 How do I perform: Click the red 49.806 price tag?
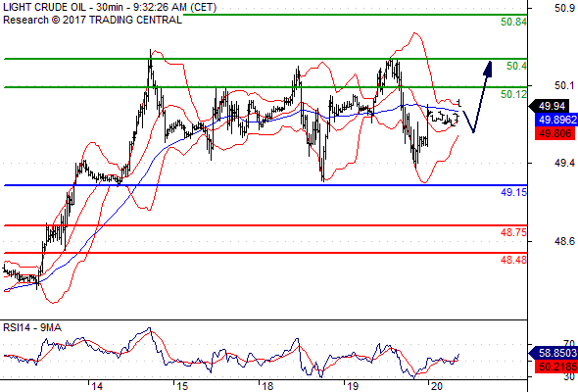[554, 133]
